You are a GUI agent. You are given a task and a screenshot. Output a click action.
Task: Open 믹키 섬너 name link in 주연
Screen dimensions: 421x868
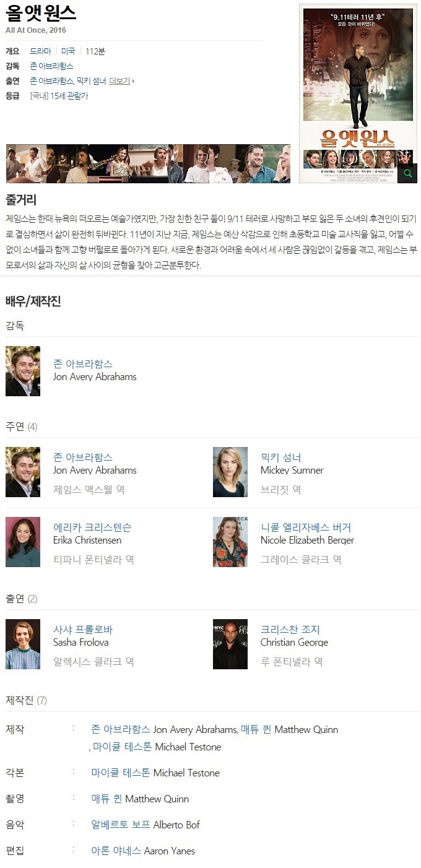[x=280, y=458]
